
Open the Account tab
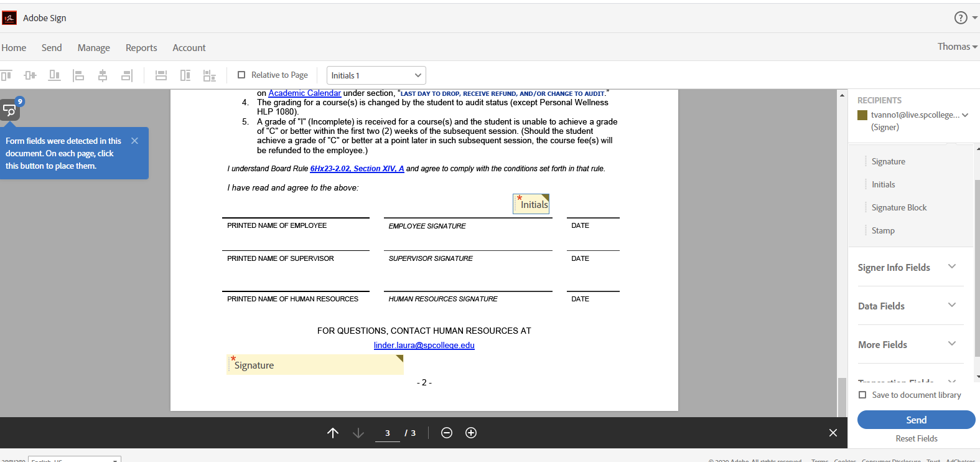(x=189, y=48)
